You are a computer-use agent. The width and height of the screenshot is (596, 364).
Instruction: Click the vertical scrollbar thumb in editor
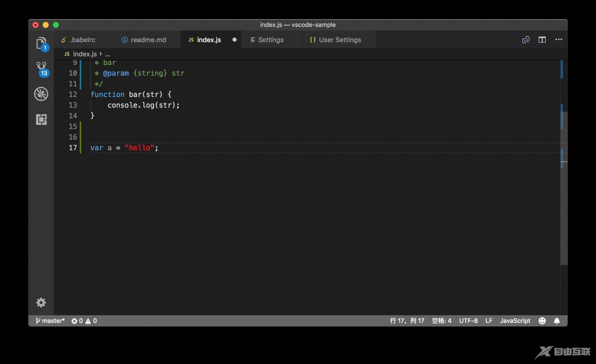click(564, 188)
